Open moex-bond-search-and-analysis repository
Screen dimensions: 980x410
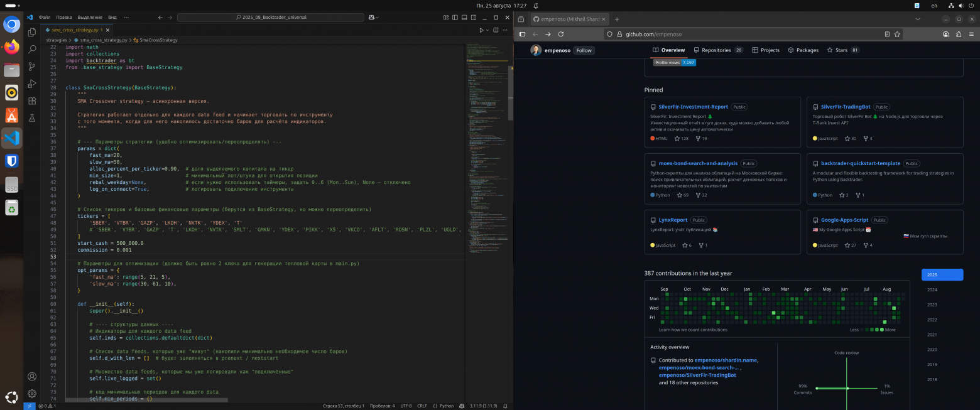click(698, 163)
